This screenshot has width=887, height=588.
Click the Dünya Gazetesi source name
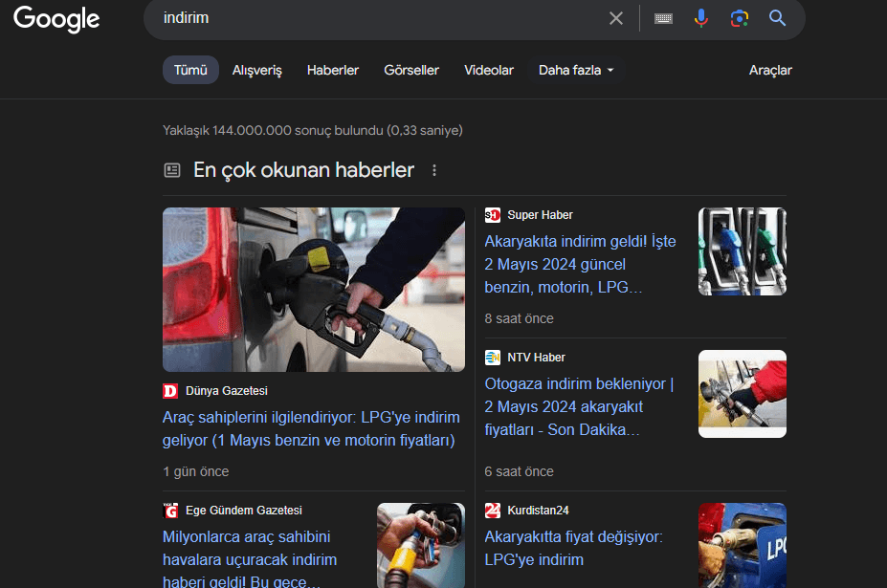(x=226, y=391)
